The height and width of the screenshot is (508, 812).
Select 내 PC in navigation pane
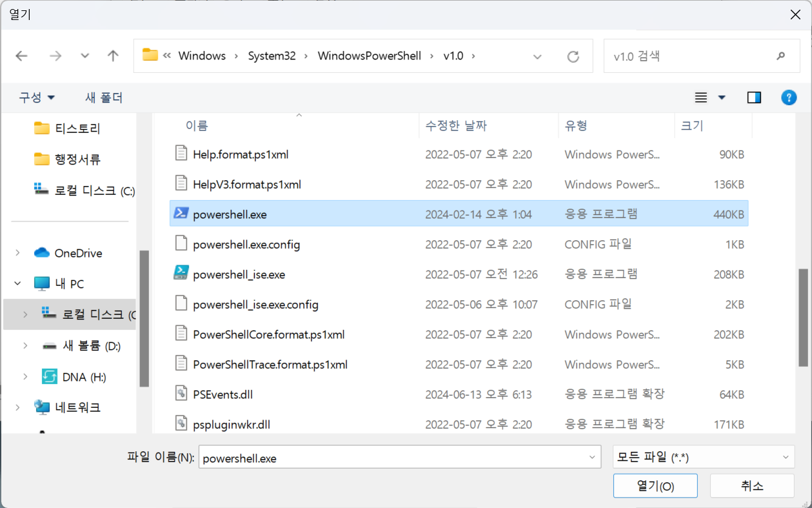click(59, 284)
